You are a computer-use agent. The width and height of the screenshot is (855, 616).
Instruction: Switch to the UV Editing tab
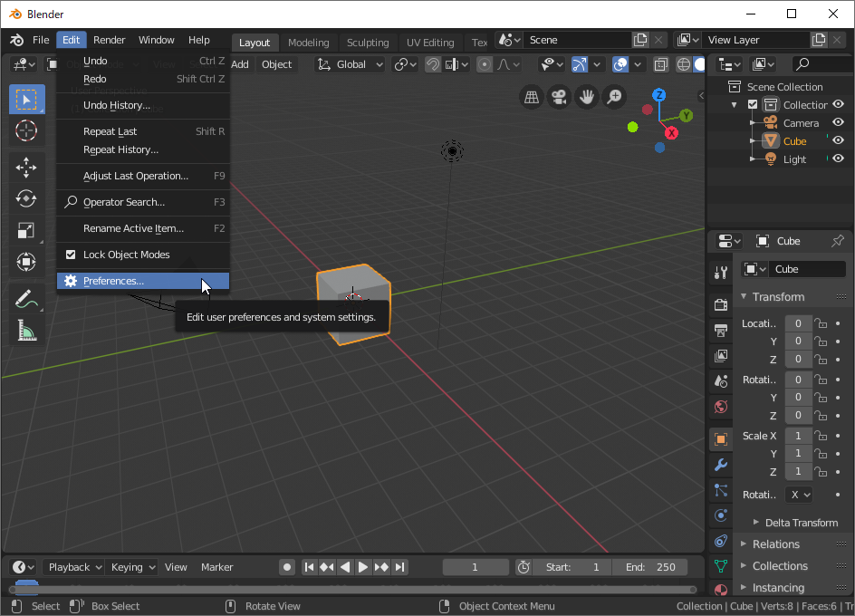click(x=430, y=43)
